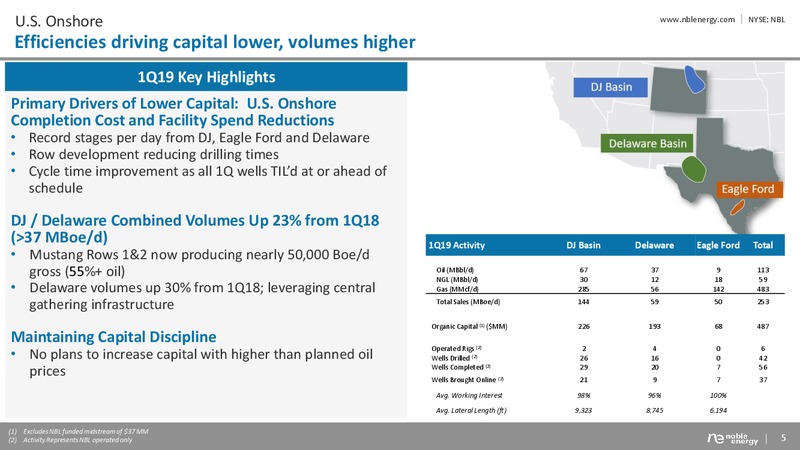Viewport: 800px width, 450px height.
Task: Select Row development reducing drilling times bullet
Action: (154, 155)
